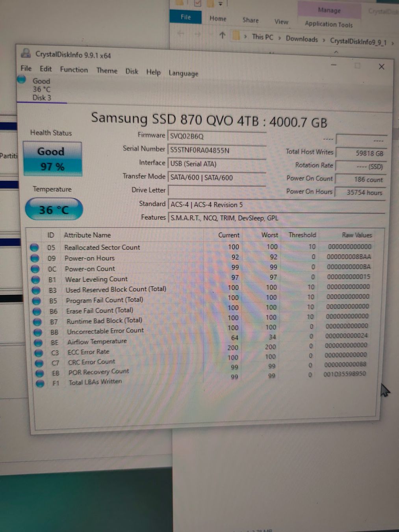Click the Transfer Mode field SATA/600
Viewport: 399px width, 532px height.
[217, 177]
